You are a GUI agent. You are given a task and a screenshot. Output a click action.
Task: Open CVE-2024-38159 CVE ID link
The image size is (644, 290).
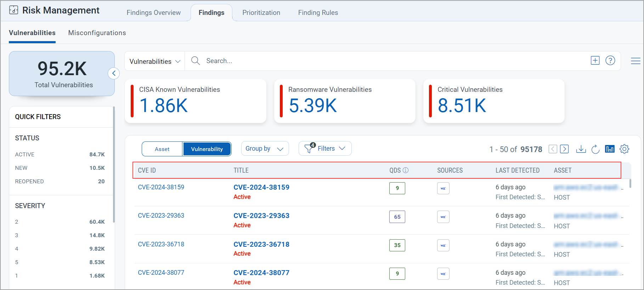(x=161, y=187)
